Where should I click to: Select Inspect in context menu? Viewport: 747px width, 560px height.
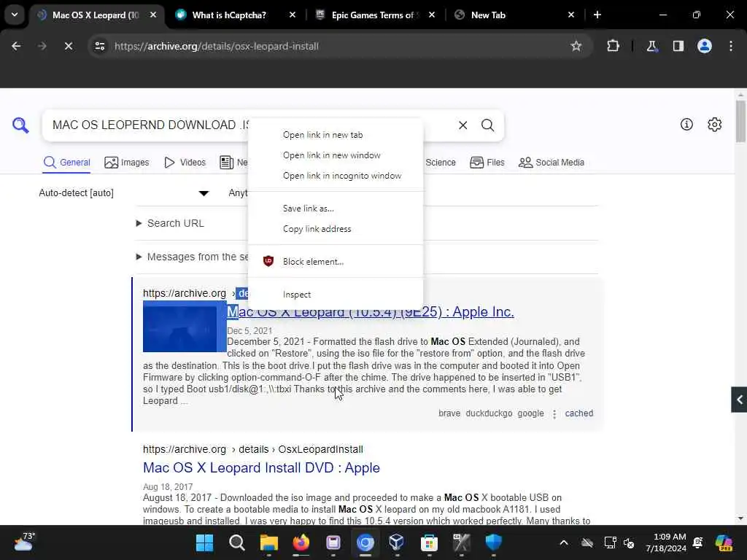(x=336, y=295)
